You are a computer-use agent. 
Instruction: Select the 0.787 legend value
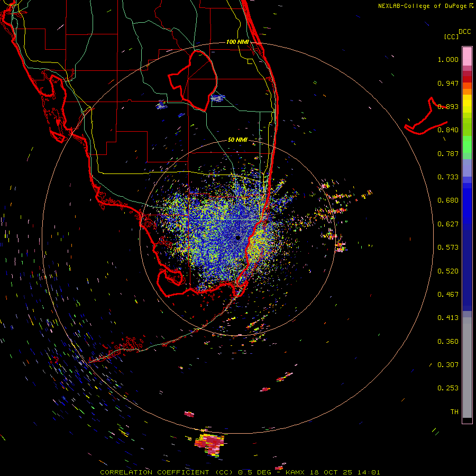pyautogui.click(x=448, y=153)
